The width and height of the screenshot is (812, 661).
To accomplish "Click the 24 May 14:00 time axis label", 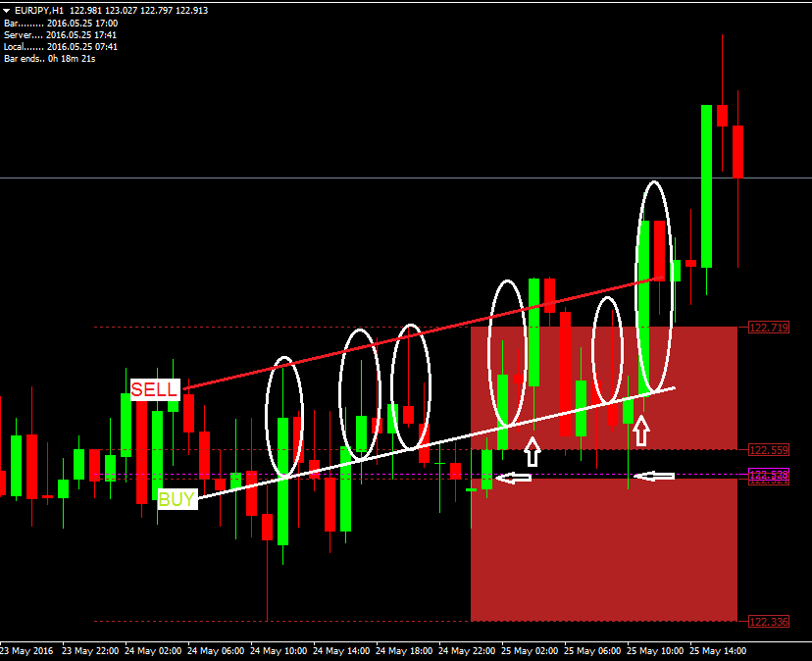I will pyautogui.click(x=341, y=650).
